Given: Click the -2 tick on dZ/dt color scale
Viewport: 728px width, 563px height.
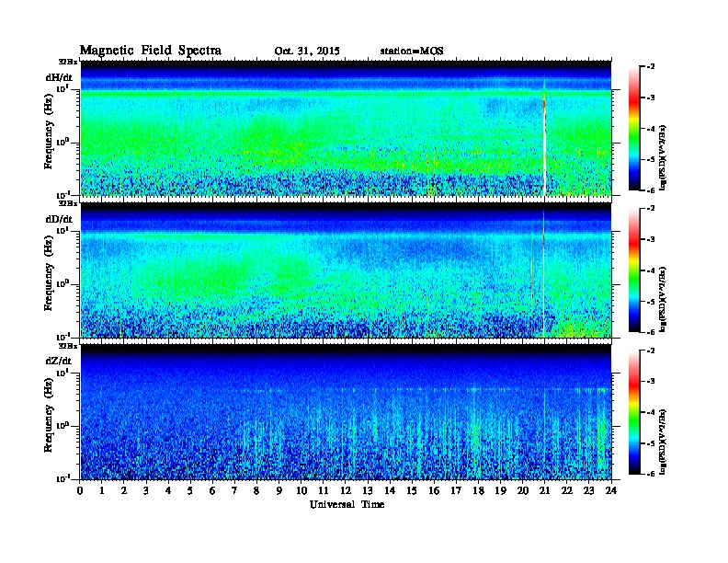Looking at the screenshot, I should 651,350.
